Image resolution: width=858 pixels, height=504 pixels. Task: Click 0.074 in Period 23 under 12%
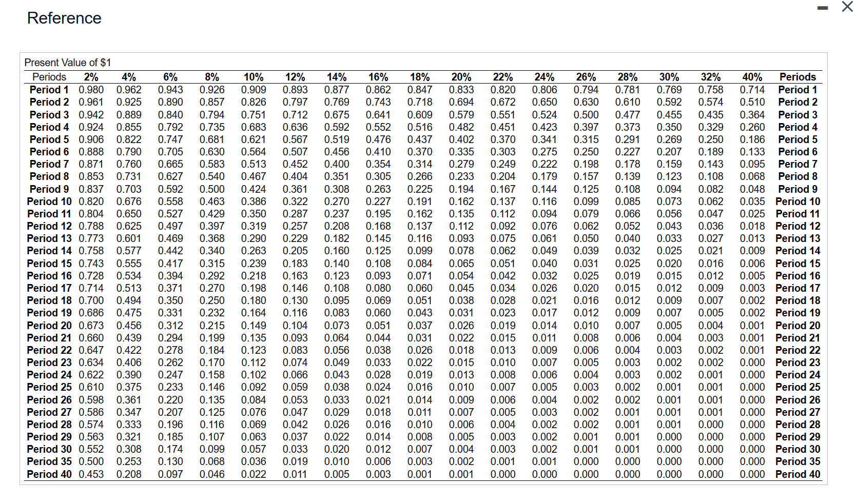pyautogui.click(x=295, y=362)
